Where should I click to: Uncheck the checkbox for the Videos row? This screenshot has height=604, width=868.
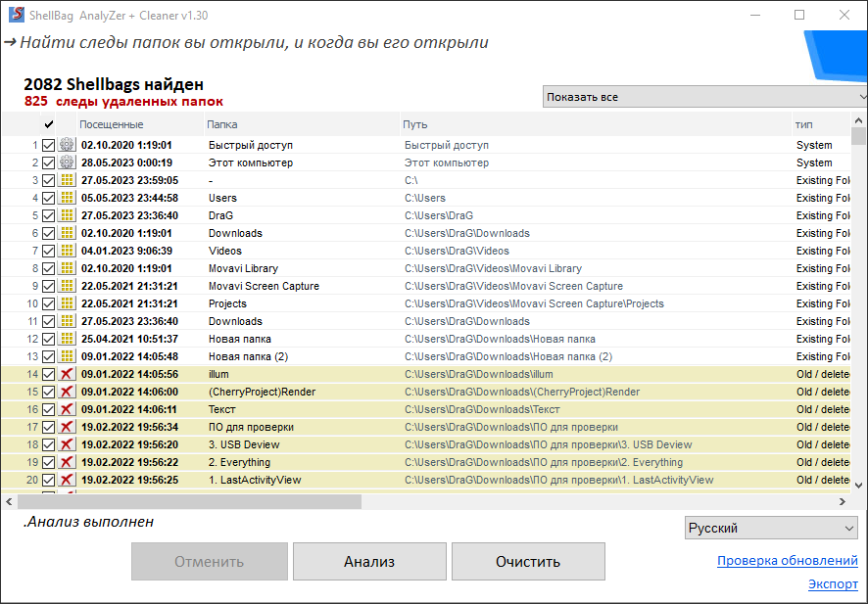48,251
